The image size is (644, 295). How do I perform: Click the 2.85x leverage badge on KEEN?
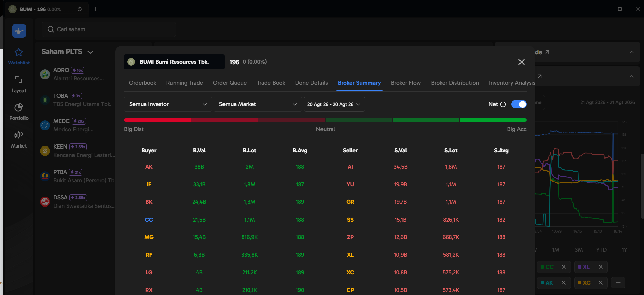[x=78, y=147]
